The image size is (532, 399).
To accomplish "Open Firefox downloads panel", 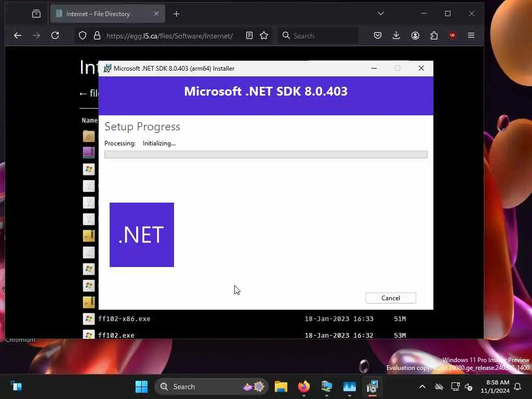I will [396, 36].
